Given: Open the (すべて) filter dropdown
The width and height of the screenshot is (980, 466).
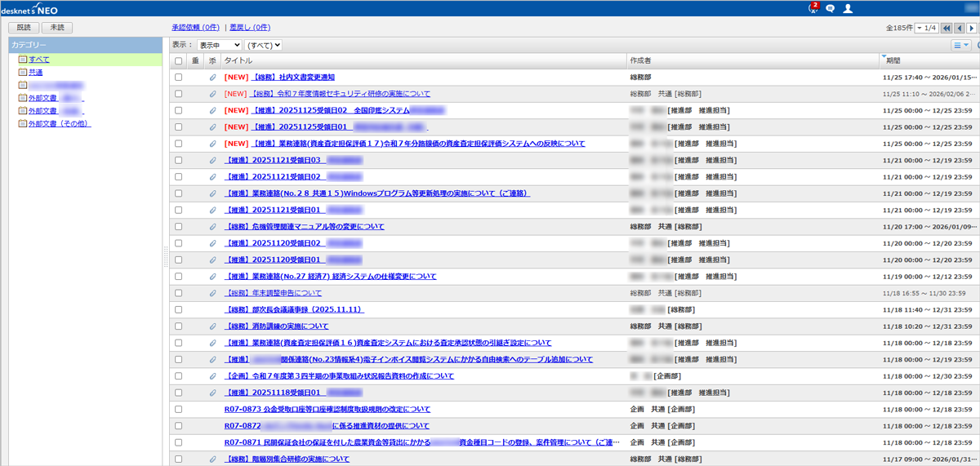Looking at the screenshot, I should 264,45.
